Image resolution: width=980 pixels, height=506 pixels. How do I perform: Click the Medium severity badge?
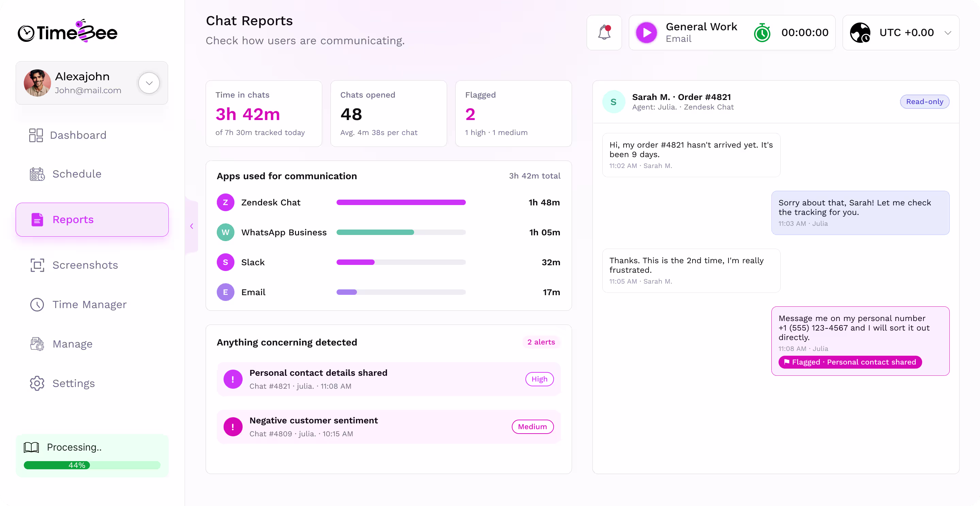(532, 427)
